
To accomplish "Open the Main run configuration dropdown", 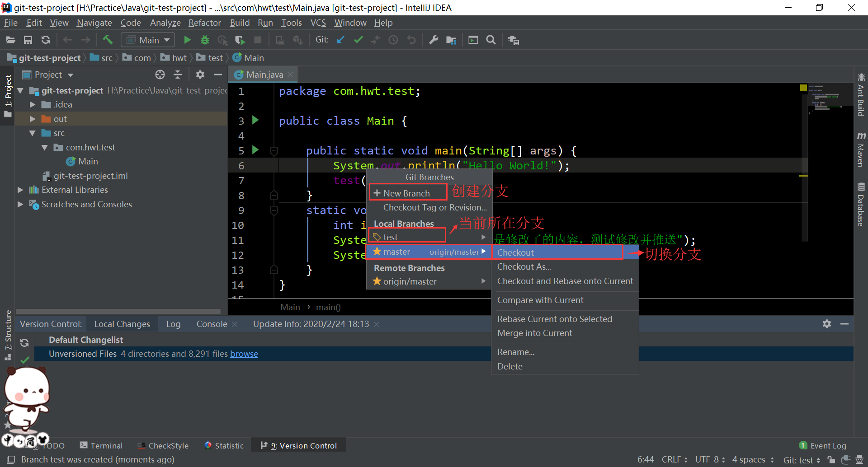I will [148, 40].
